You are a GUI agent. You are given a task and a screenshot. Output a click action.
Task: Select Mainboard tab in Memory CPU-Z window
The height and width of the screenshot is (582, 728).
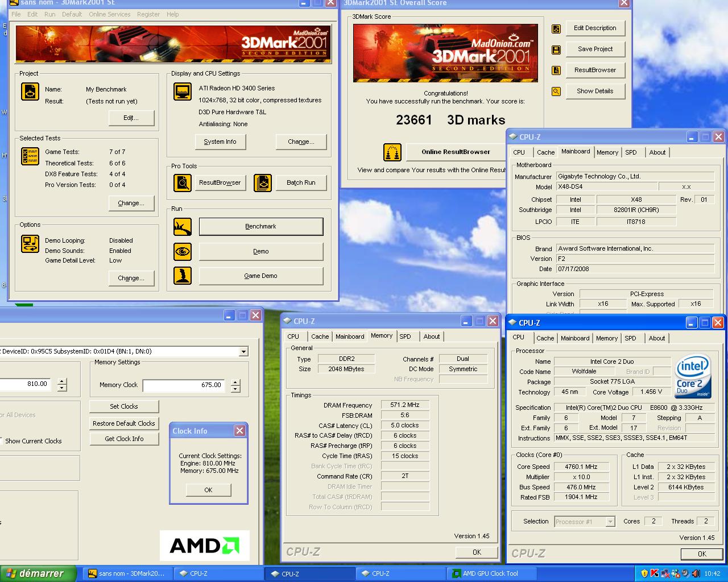tap(350, 336)
